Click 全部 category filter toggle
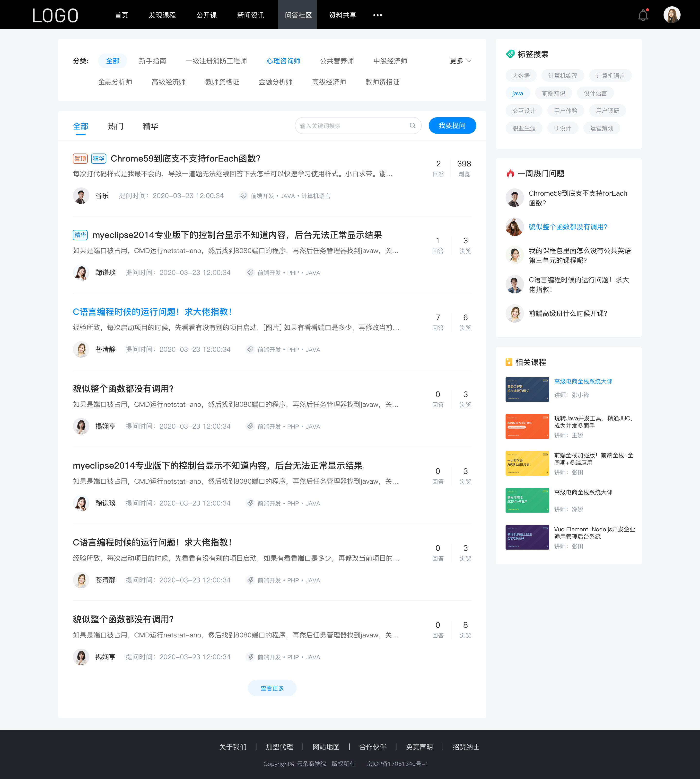The image size is (700, 779). coord(112,61)
